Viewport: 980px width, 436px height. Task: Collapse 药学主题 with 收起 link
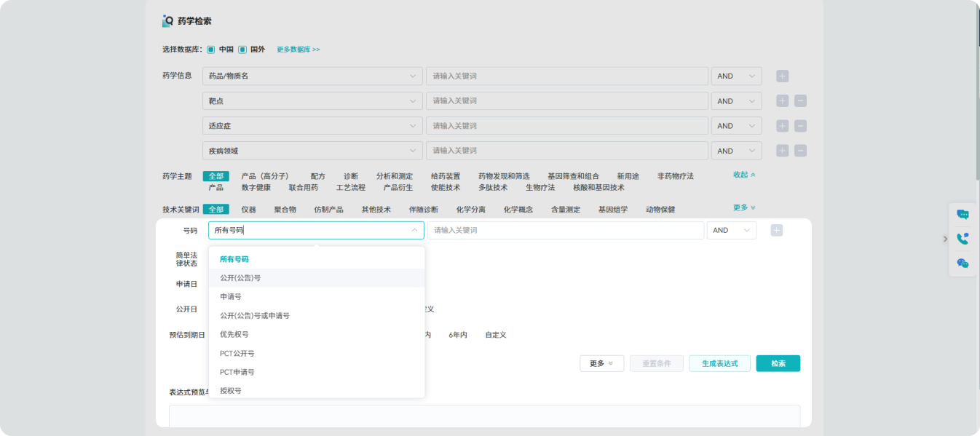[x=744, y=175]
